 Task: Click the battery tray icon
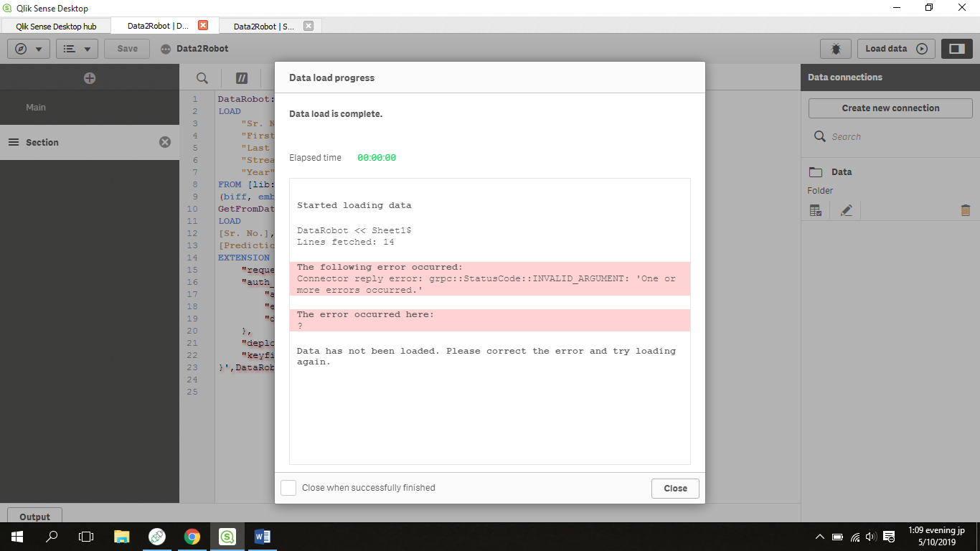tap(837, 537)
